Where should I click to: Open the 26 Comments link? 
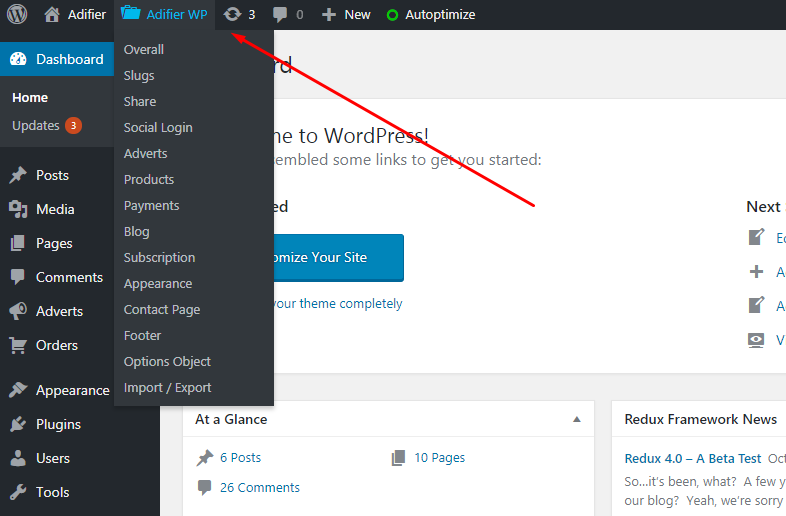point(259,487)
